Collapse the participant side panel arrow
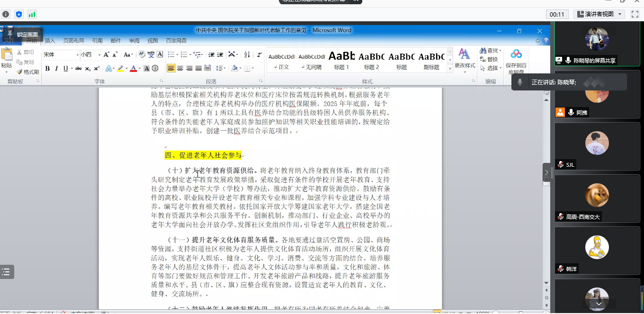This screenshot has height=314, width=644. (546, 172)
